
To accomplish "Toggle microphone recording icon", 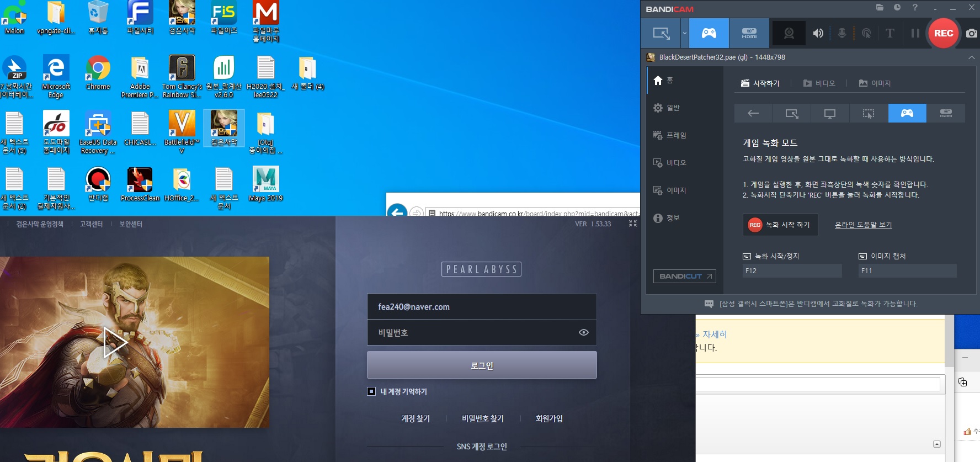I will (x=842, y=33).
